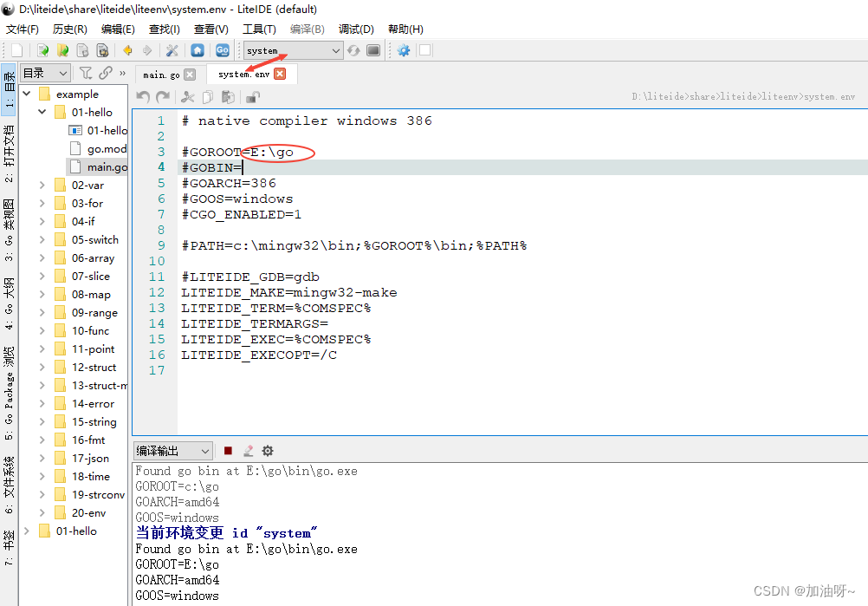
Task: Click the blue home build icon
Action: point(198,49)
